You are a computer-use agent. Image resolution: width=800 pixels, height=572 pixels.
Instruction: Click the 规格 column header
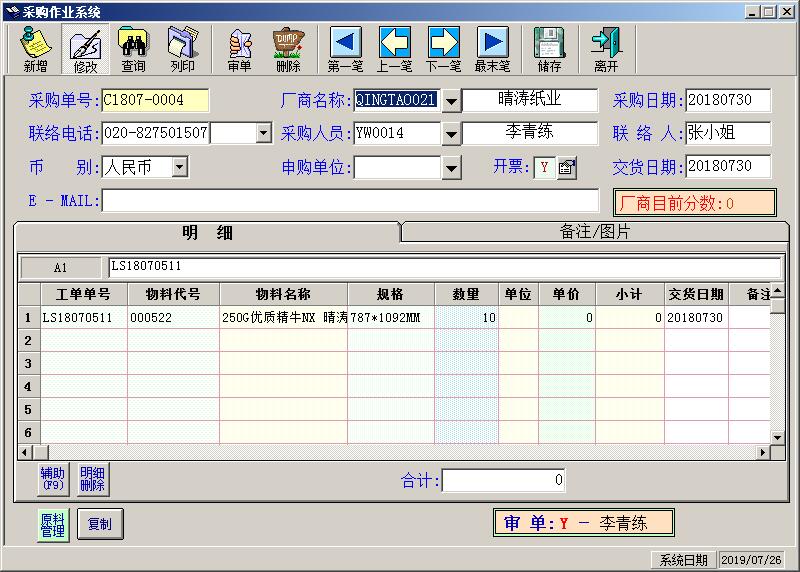391,294
